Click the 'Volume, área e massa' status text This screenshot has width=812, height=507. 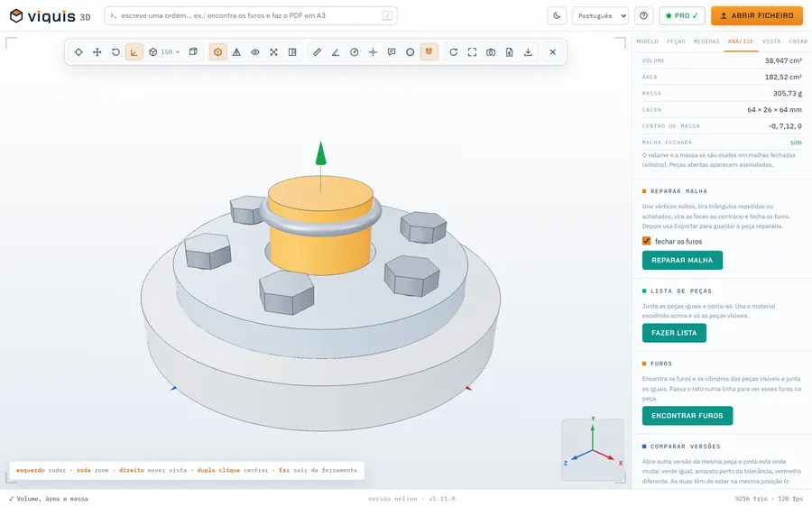point(48,499)
